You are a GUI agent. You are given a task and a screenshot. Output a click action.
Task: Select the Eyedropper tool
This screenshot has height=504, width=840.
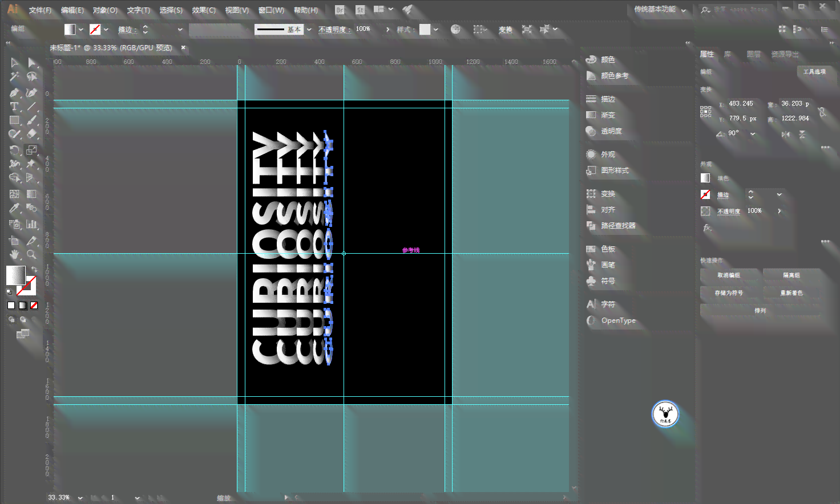[x=14, y=208]
